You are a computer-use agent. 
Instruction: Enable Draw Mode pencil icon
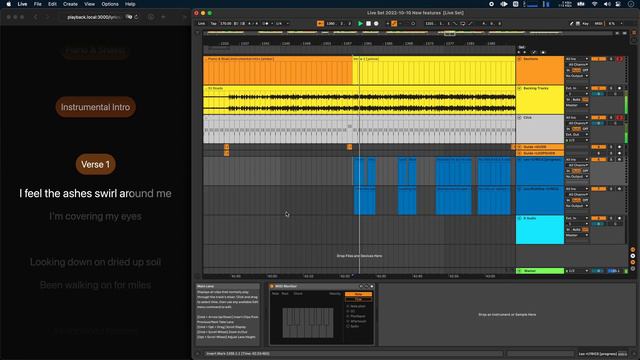[571, 24]
